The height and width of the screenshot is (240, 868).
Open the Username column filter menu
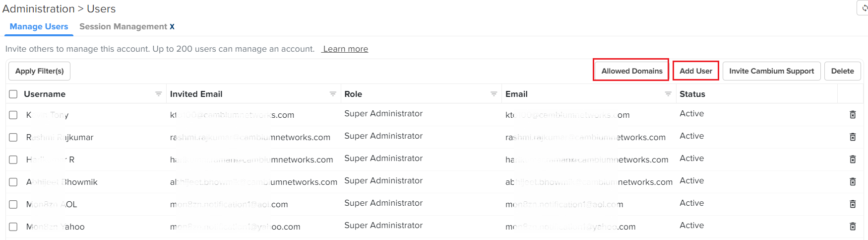(159, 94)
